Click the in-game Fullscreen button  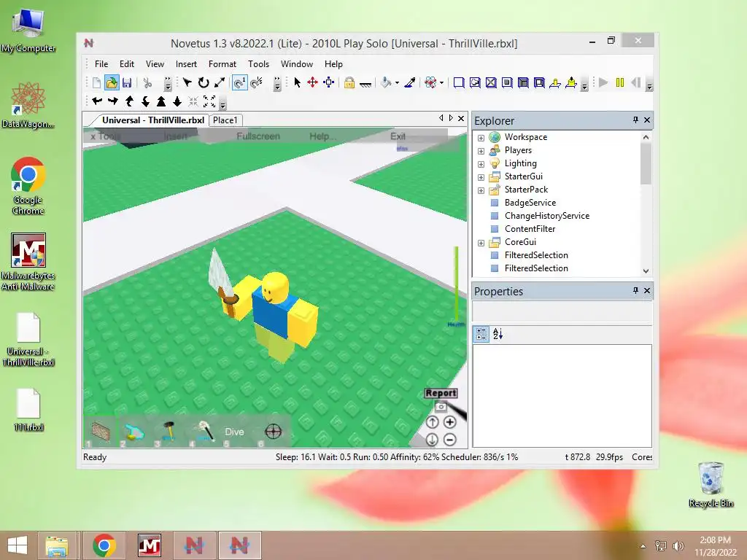258,136
